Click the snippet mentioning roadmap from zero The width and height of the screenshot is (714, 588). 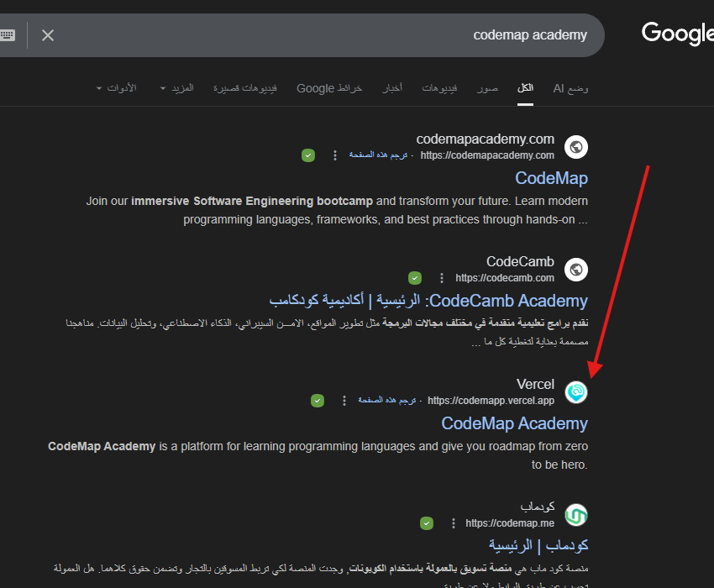coord(318,455)
